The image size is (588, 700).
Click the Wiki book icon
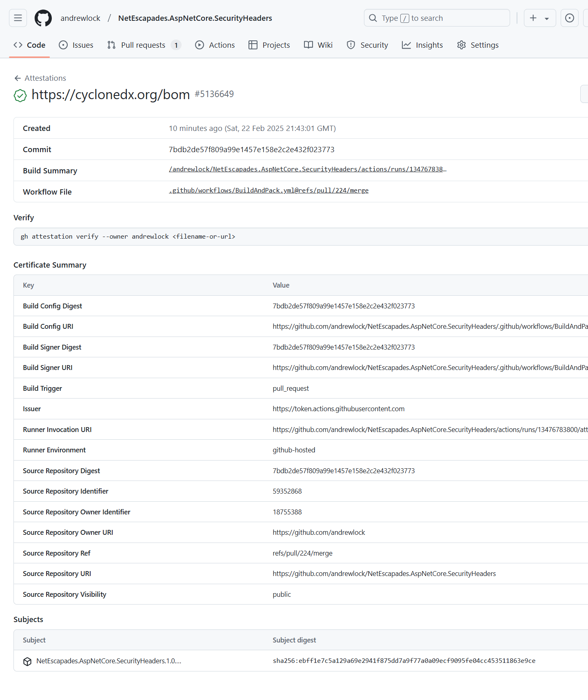pos(308,45)
